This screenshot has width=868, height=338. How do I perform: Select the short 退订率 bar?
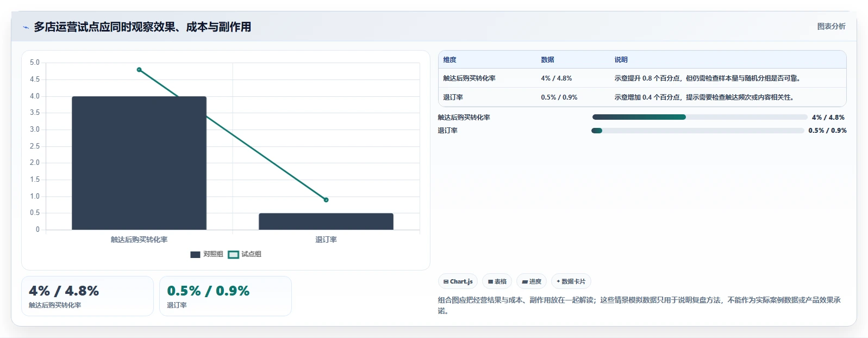pos(326,221)
